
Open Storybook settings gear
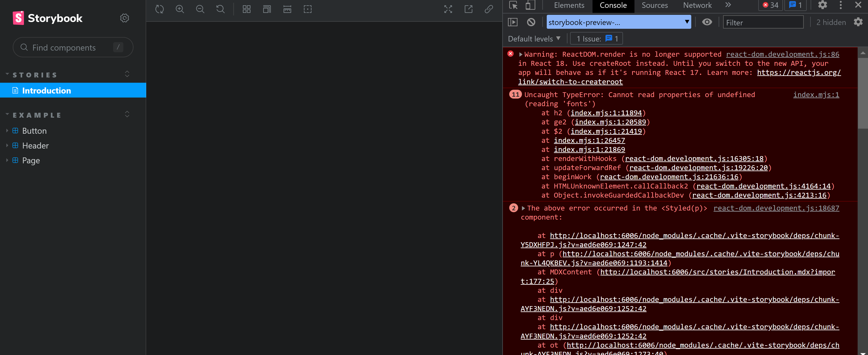coord(124,18)
